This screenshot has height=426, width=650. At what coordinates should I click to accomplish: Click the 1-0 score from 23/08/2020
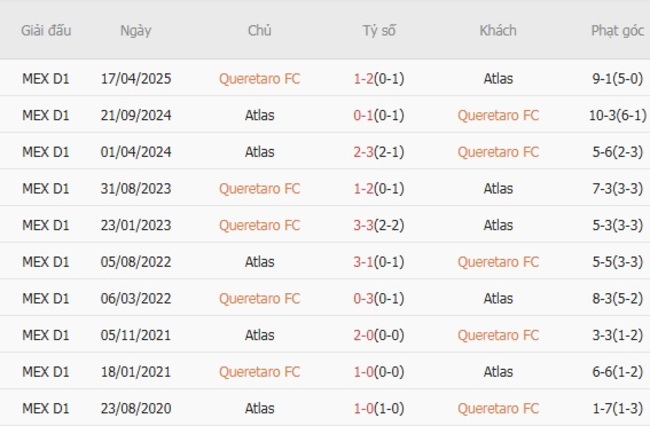pos(363,408)
